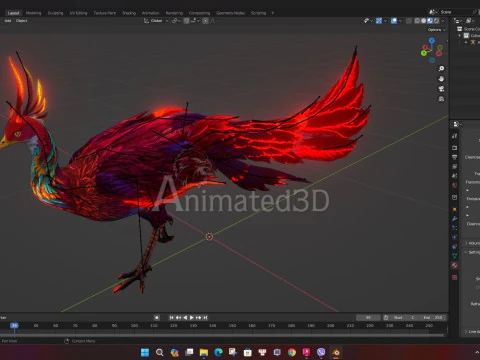Viewport: 480px width, 360px height.
Task: Open the gizmo options dropdown arrow
Action: (x=385, y=21)
